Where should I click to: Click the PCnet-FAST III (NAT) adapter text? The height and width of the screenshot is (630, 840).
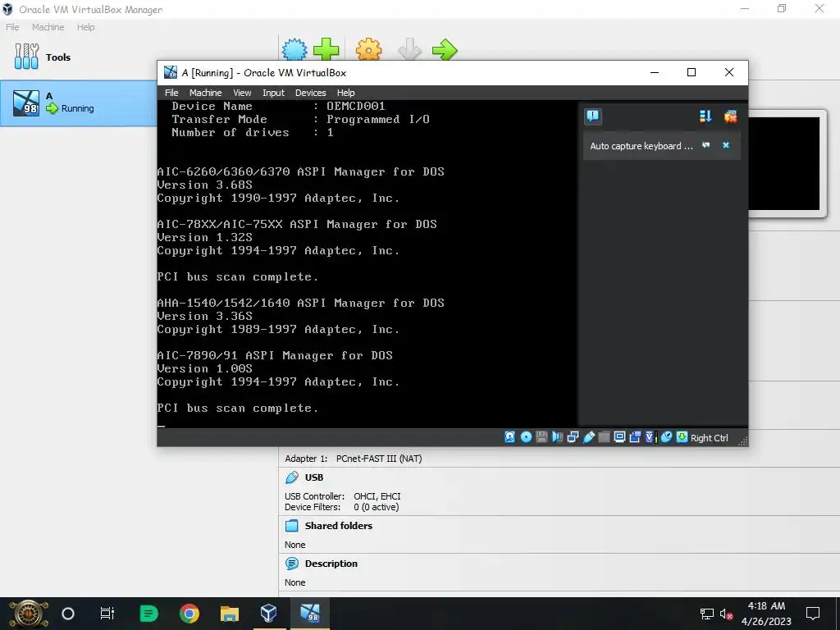pos(379,459)
